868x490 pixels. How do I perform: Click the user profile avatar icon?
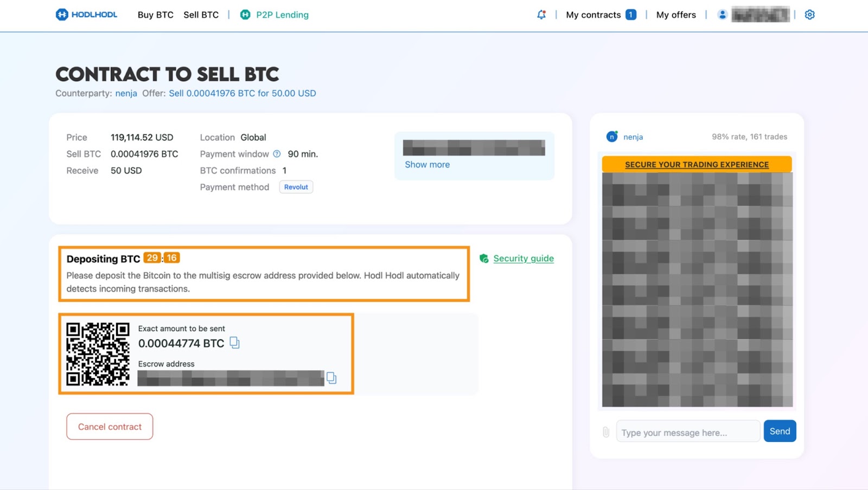(722, 15)
